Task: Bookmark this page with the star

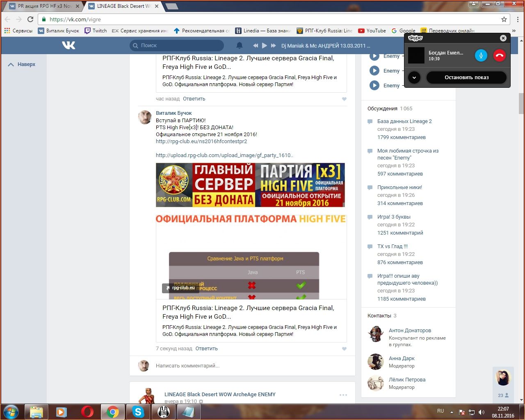Action: click(x=504, y=19)
